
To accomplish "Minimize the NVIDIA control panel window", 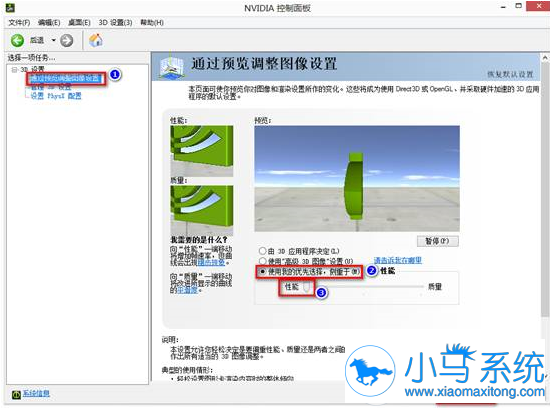I will click(x=503, y=7).
